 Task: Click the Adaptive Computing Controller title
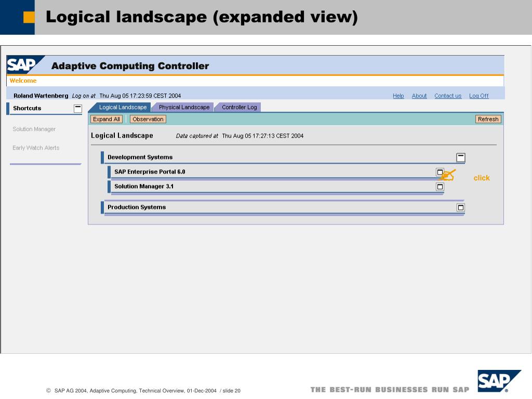click(130, 66)
